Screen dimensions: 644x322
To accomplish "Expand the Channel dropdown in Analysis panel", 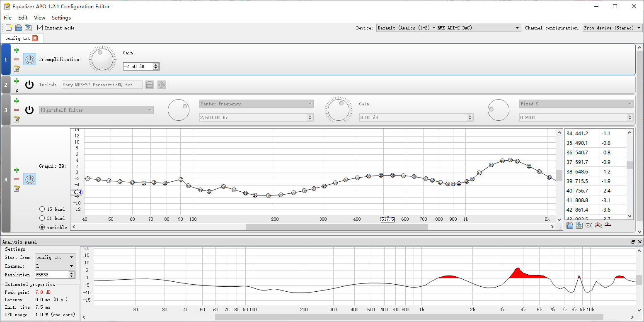I will (x=55, y=266).
